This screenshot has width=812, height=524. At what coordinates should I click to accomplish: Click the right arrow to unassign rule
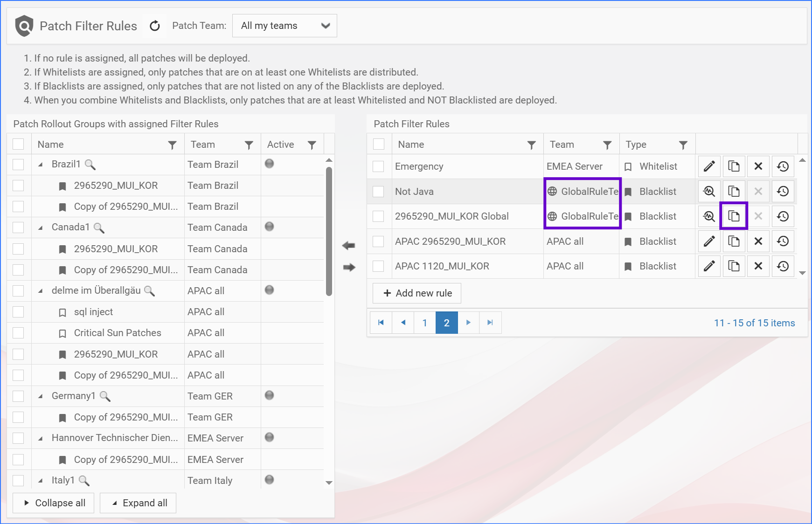click(x=348, y=267)
